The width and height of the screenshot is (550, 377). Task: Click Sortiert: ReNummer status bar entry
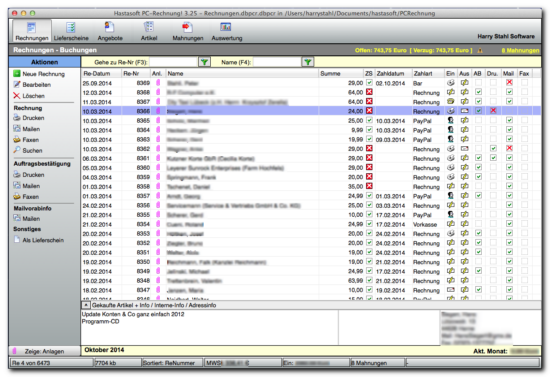(x=172, y=363)
